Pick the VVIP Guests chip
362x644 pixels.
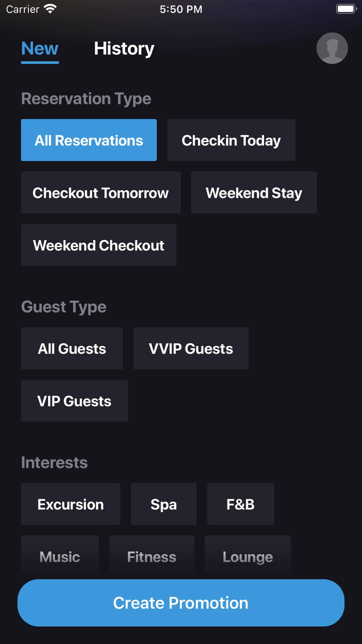click(191, 348)
